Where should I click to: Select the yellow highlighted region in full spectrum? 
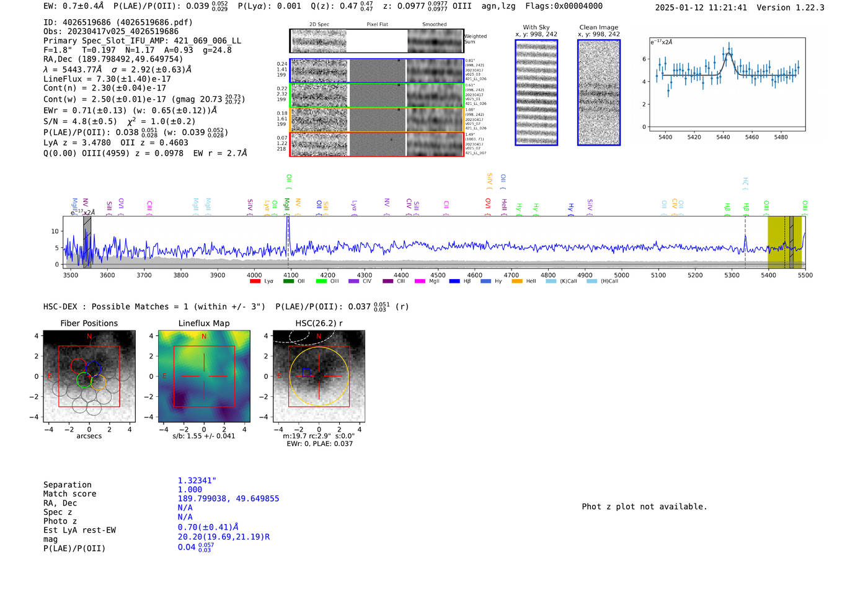785,242
